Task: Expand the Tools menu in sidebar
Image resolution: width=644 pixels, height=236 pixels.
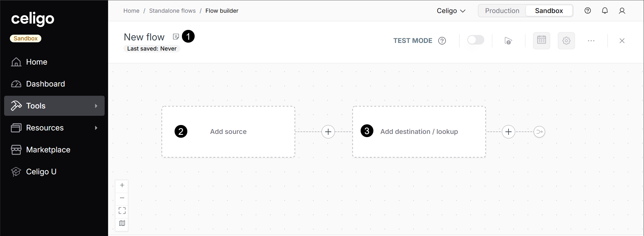Action: coord(54,106)
